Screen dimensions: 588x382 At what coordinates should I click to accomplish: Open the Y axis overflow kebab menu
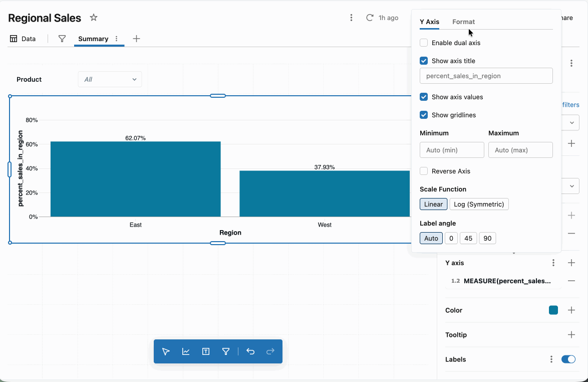point(553,263)
